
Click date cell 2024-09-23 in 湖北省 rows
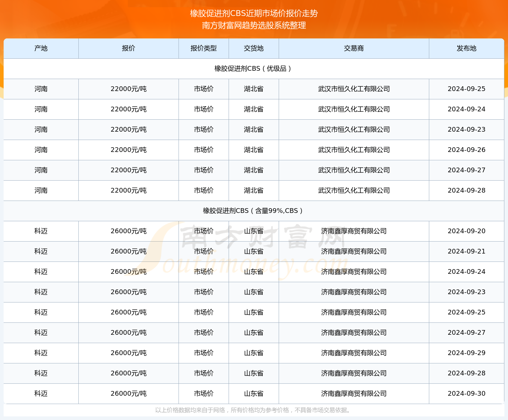(x=467, y=129)
